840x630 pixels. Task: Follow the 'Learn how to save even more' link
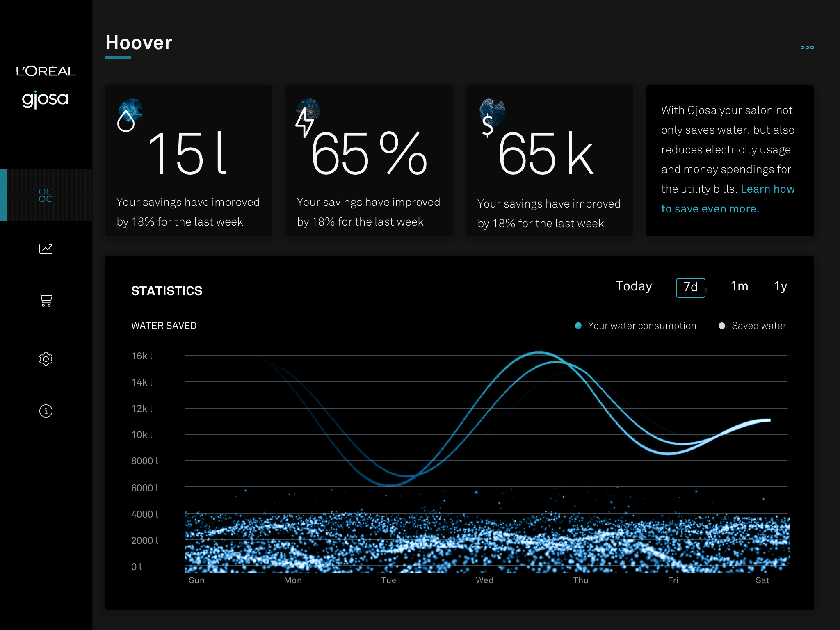click(728, 199)
